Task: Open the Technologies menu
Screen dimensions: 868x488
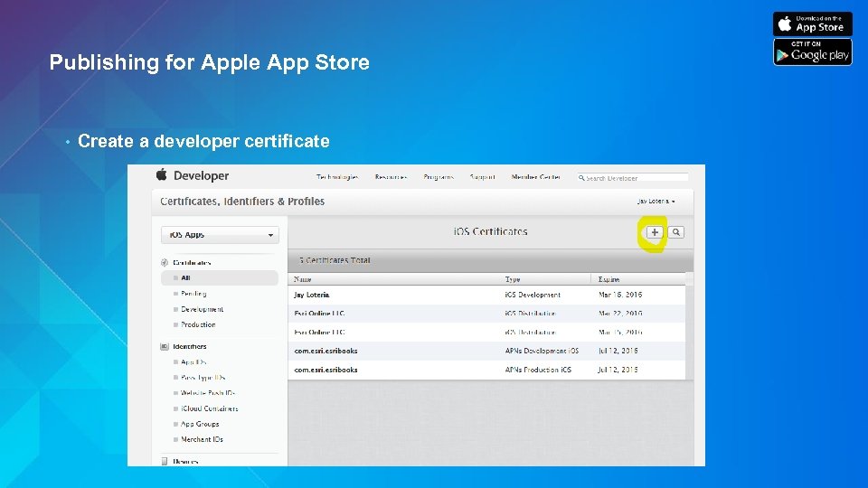Action: (x=337, y=177)
